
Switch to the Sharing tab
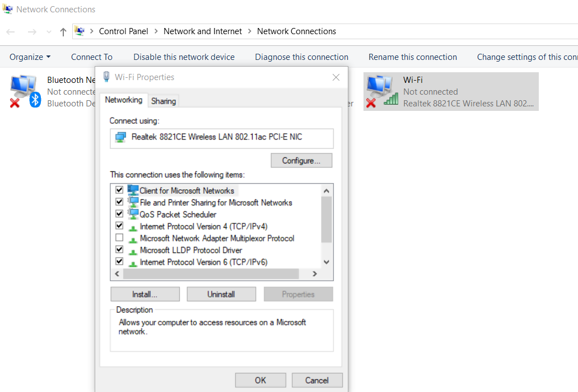pos(164,101)
